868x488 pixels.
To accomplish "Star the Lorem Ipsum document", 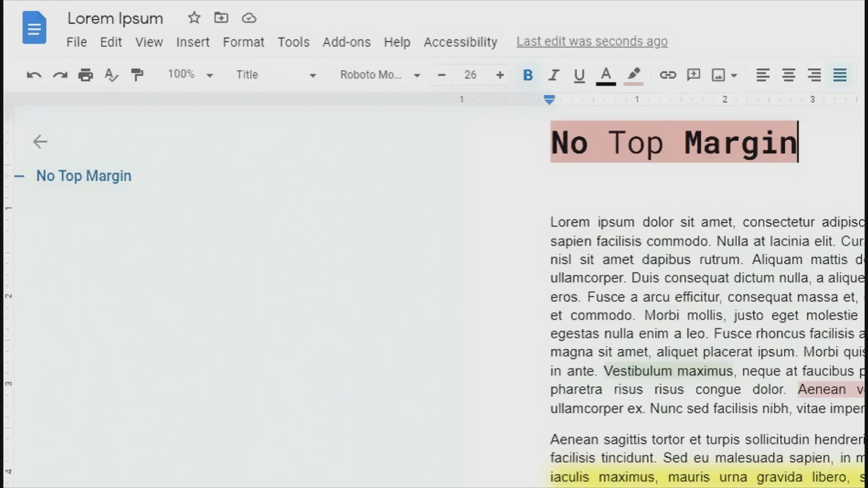I will coord(194,18).
